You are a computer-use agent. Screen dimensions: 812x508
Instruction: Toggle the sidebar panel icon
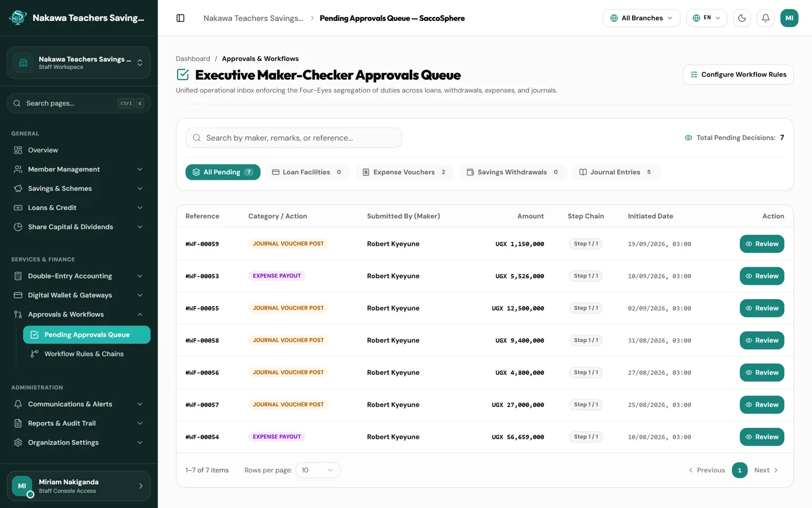coord(180,18)
